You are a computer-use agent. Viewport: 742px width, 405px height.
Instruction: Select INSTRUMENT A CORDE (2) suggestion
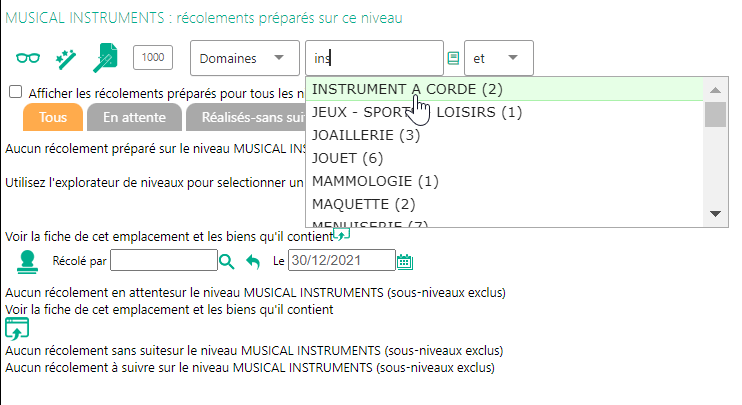click(407, 89)
